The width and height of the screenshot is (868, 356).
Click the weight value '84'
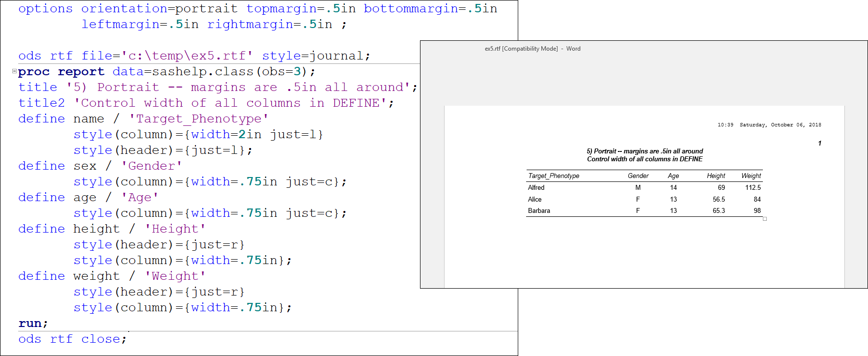(757, 199)
